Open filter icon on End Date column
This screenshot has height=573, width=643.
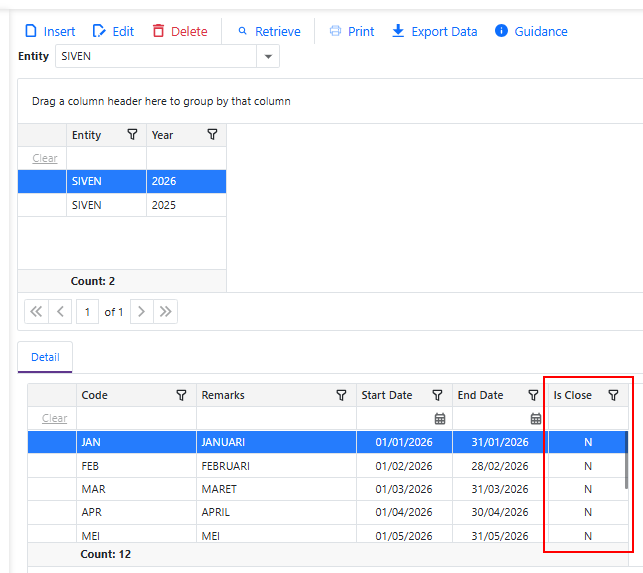pyautogui.click(x=533, y=395)
